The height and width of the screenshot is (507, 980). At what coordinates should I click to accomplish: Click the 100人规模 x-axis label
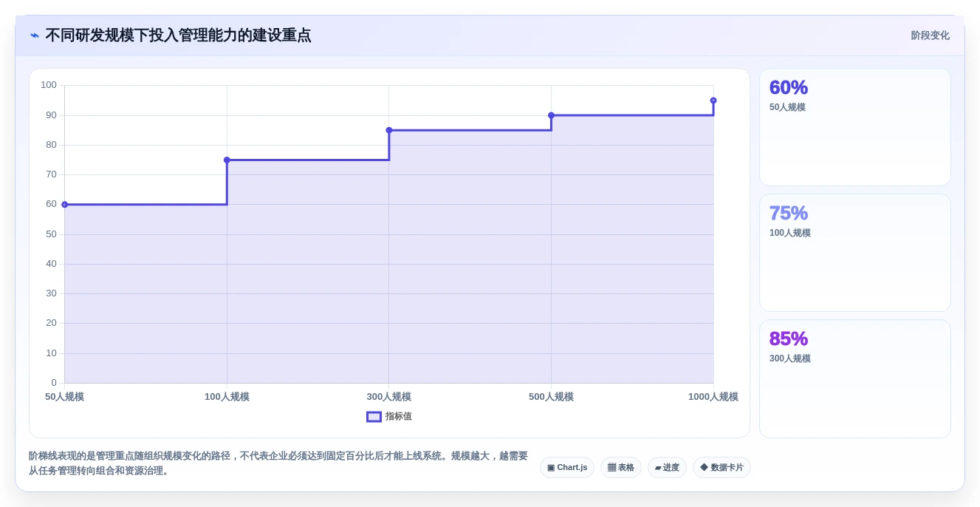pyautogui.click(x=227, y=397)
